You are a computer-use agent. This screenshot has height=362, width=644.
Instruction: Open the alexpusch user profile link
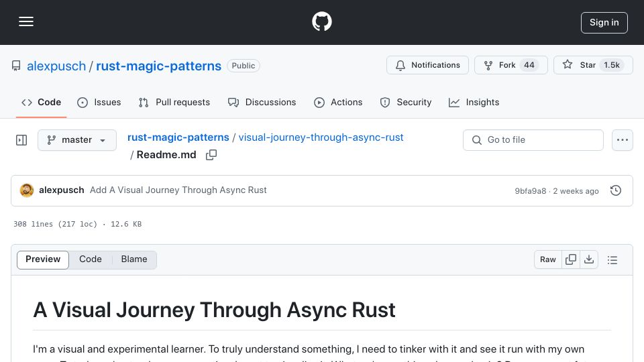coord(56,66)
